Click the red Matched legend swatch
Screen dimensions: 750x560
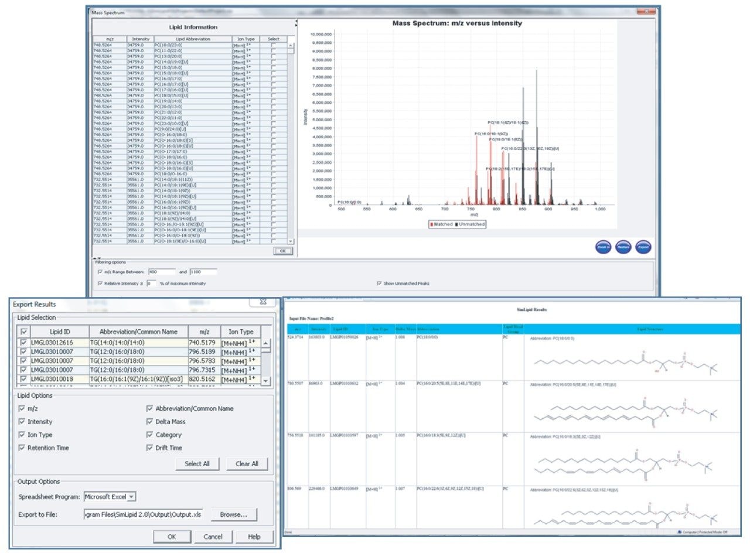coord(432,224)
